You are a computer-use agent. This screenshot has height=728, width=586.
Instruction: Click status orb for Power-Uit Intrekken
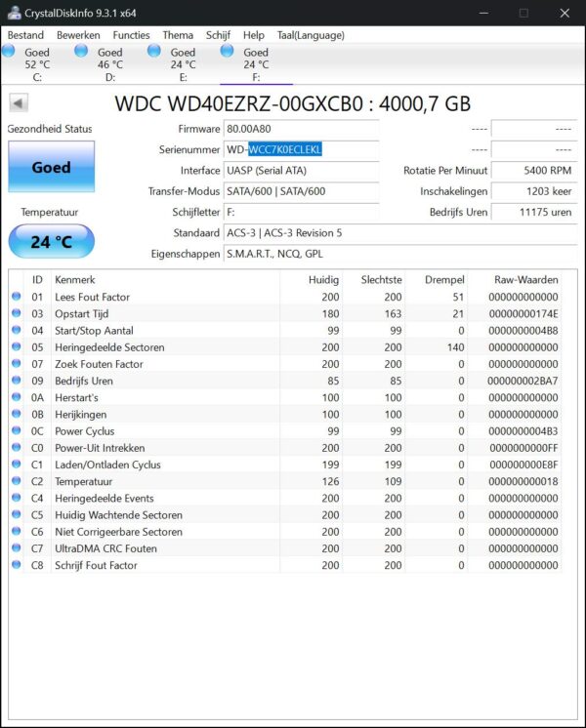pos(17,447)
